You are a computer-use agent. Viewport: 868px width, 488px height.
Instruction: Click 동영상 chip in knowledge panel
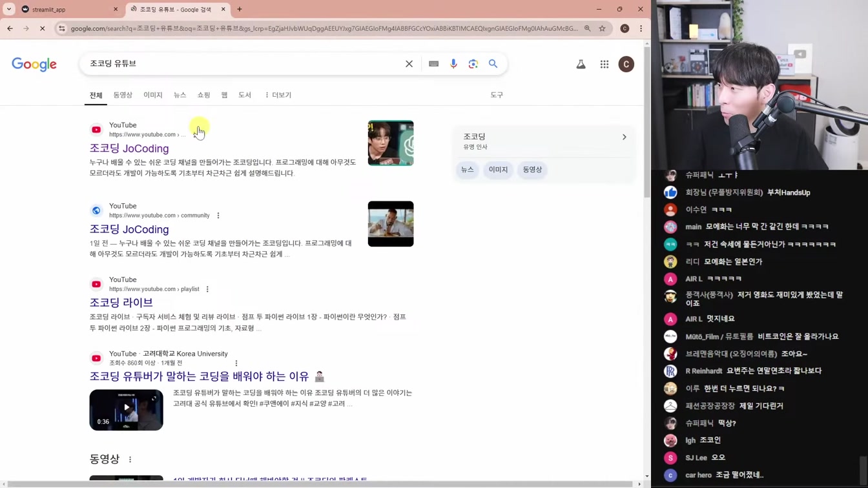(532, 170)
